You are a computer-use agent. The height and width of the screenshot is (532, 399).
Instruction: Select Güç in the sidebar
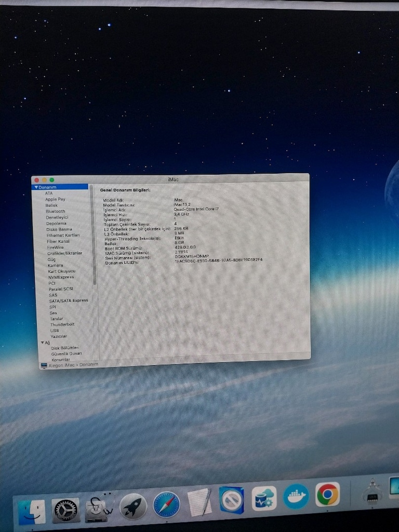pyautogui.click(x=51, y=260)
